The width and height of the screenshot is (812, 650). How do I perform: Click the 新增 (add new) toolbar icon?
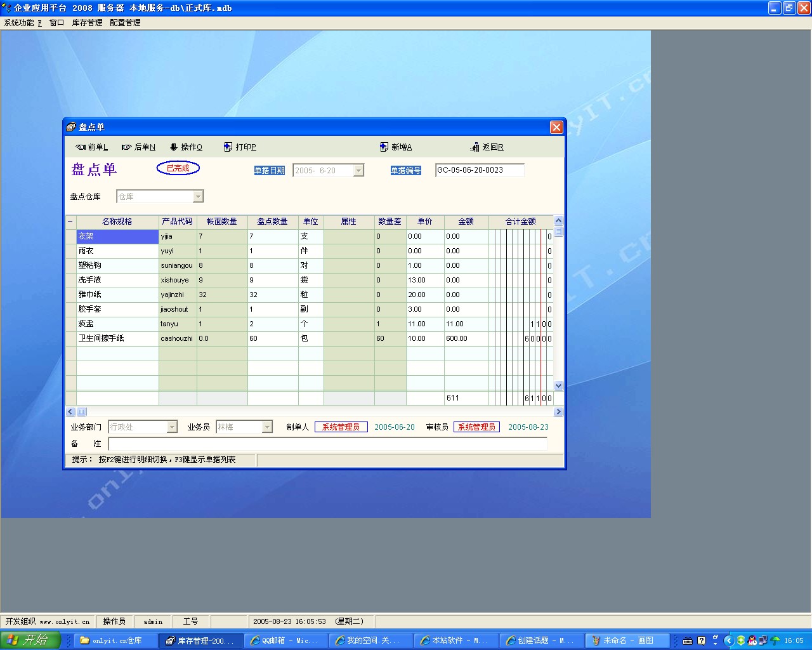point(384,147)
